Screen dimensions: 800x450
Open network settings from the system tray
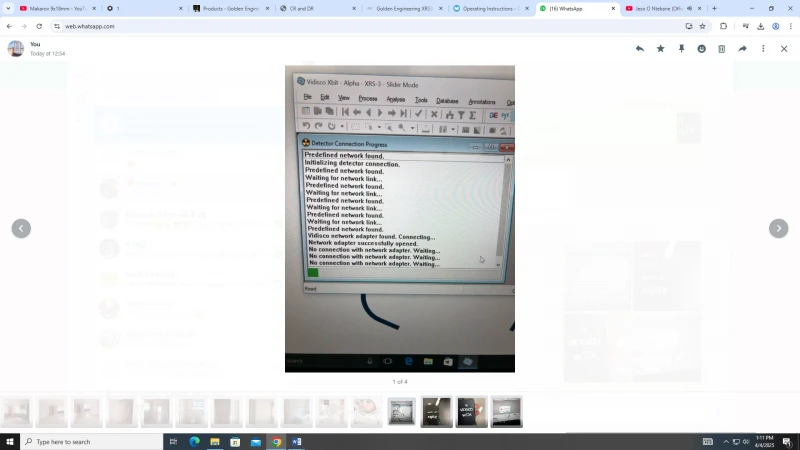point(736,442)
